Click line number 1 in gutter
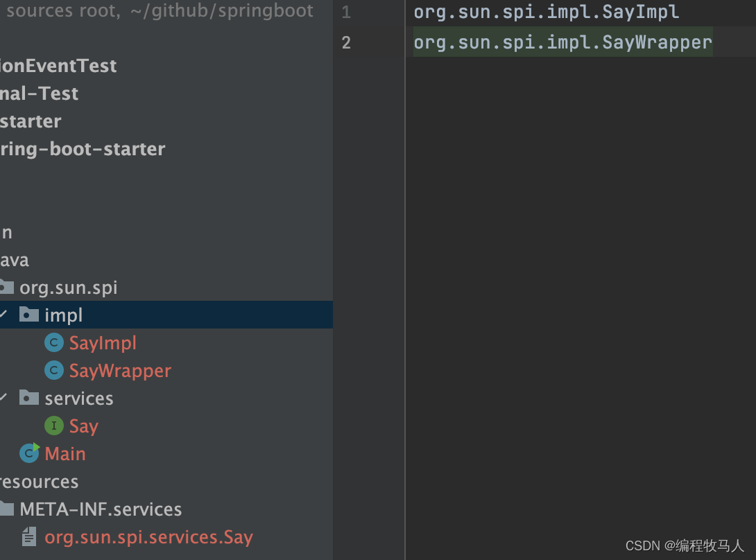Image resolution: width=756 pixels, height=560 pixels. (346, 12)
